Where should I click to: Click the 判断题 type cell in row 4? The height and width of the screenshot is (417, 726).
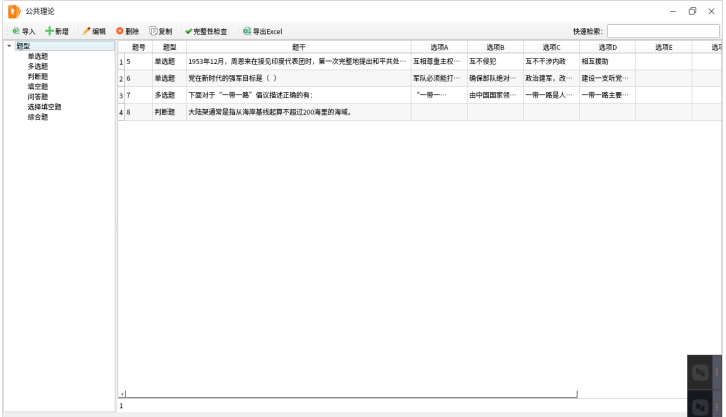pyautogui.click(x=169, y=112)
